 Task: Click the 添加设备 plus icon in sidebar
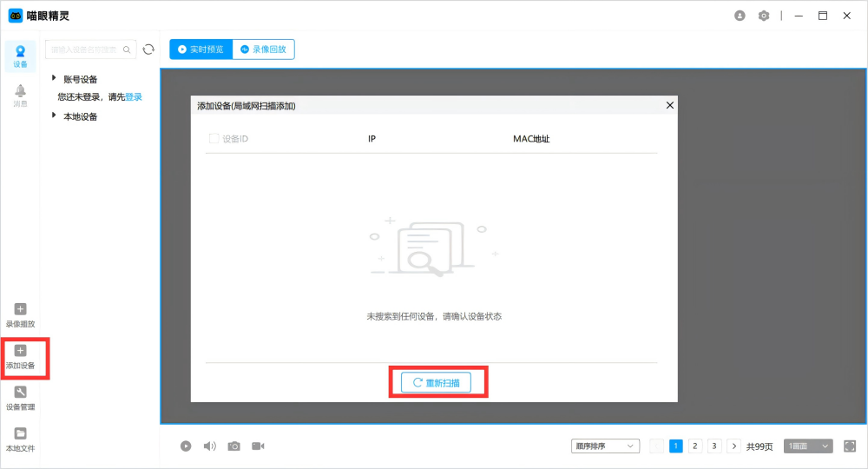click(x=21, y=351)
